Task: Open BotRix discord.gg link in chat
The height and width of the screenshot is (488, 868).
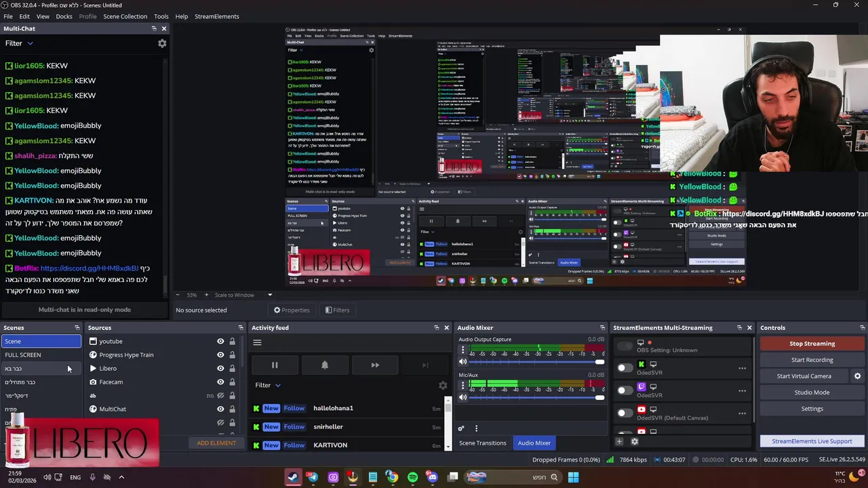Action: [x=89, y=268]
